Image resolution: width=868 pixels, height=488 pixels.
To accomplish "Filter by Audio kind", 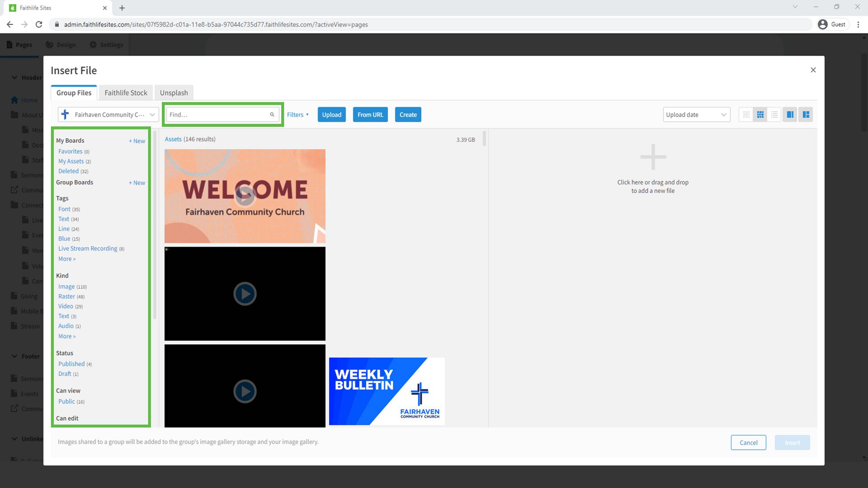I will pos(66,326).
